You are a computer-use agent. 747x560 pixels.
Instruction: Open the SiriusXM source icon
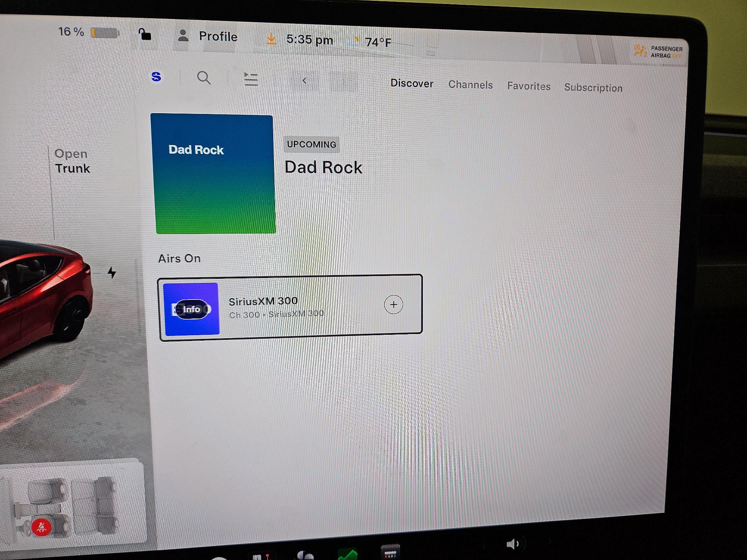point(156,77)
